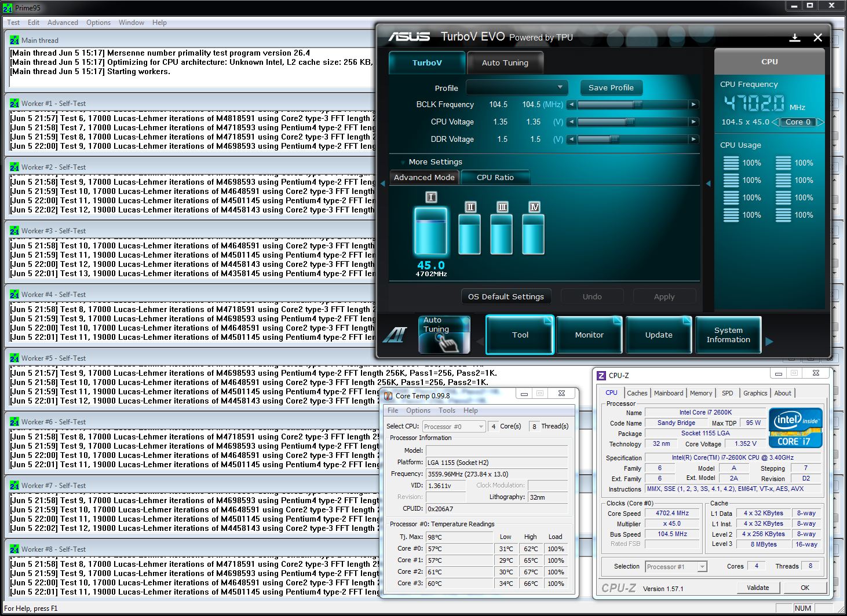Click the Worker #1 window icon
847x616 pixels.
[14, 104]
